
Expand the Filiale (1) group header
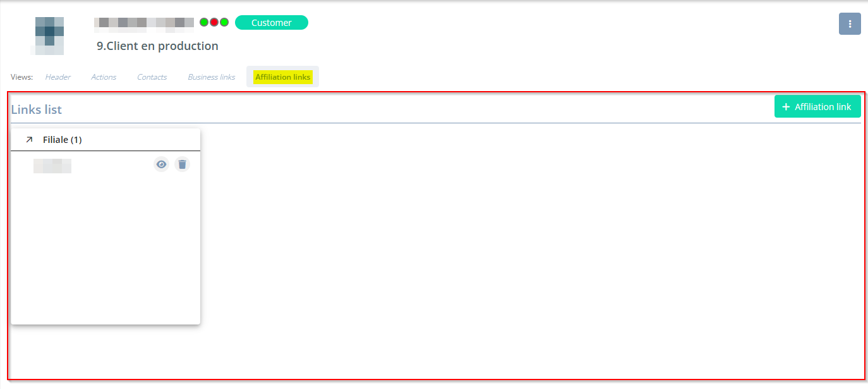point(62,140)
